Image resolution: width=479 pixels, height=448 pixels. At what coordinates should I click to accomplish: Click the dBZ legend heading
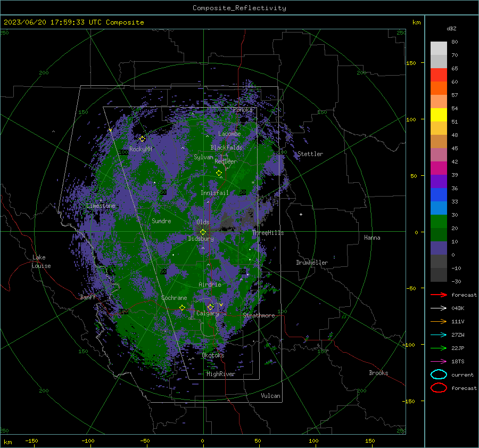(x=451, y=28)
